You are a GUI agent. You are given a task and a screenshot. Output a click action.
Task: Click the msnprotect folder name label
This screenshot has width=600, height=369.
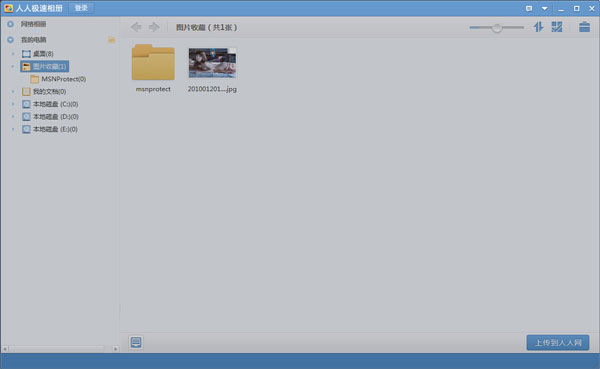(x=153, y=89)
